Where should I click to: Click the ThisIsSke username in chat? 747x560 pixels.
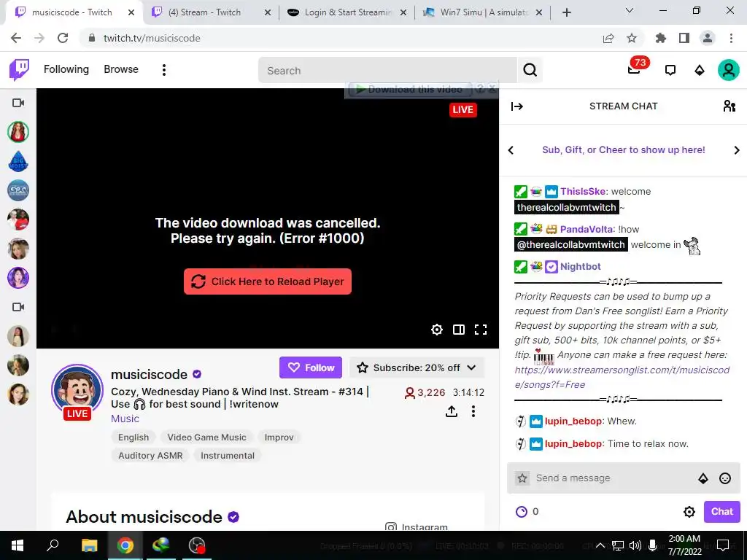tap(583, 192)
